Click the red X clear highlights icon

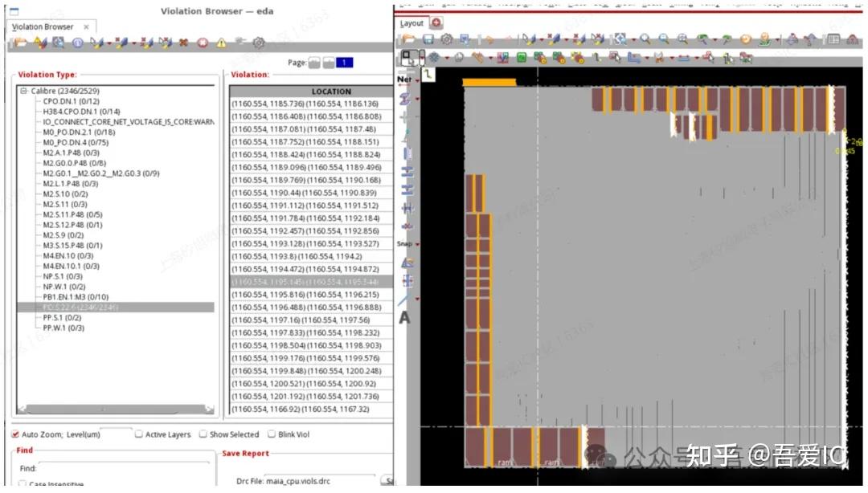point(184,43)
